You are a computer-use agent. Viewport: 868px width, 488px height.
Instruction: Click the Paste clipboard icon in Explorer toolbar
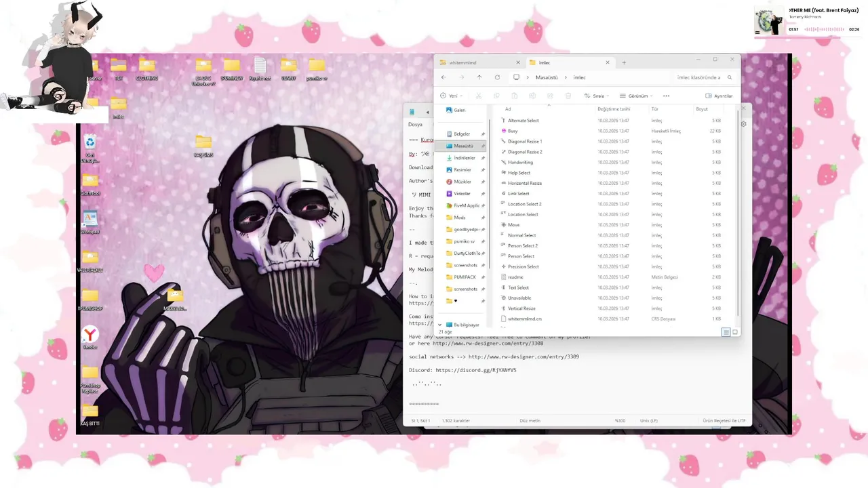tap(514, 96)
